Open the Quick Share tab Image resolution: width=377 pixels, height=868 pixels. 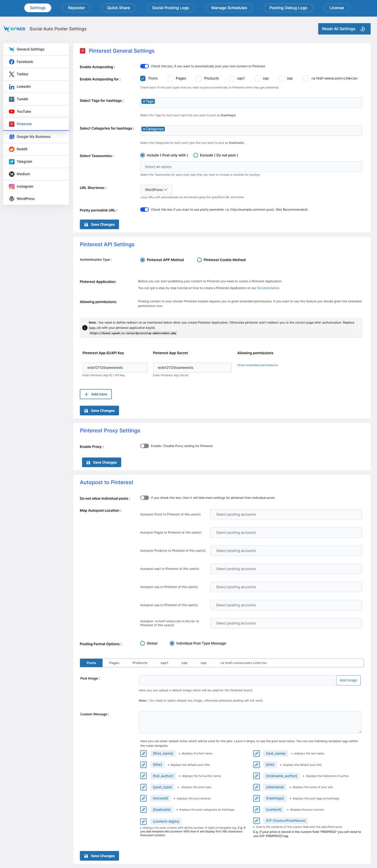tap(118, 8)
